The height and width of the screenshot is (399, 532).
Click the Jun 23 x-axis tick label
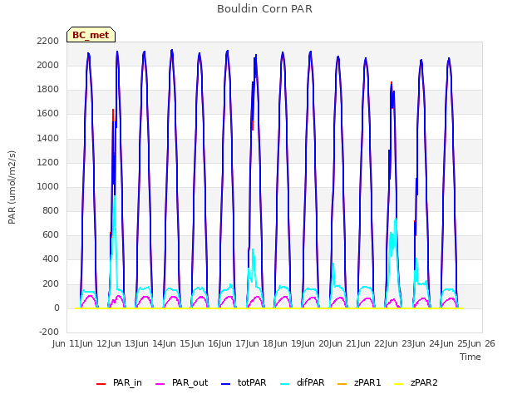[400, 343]
